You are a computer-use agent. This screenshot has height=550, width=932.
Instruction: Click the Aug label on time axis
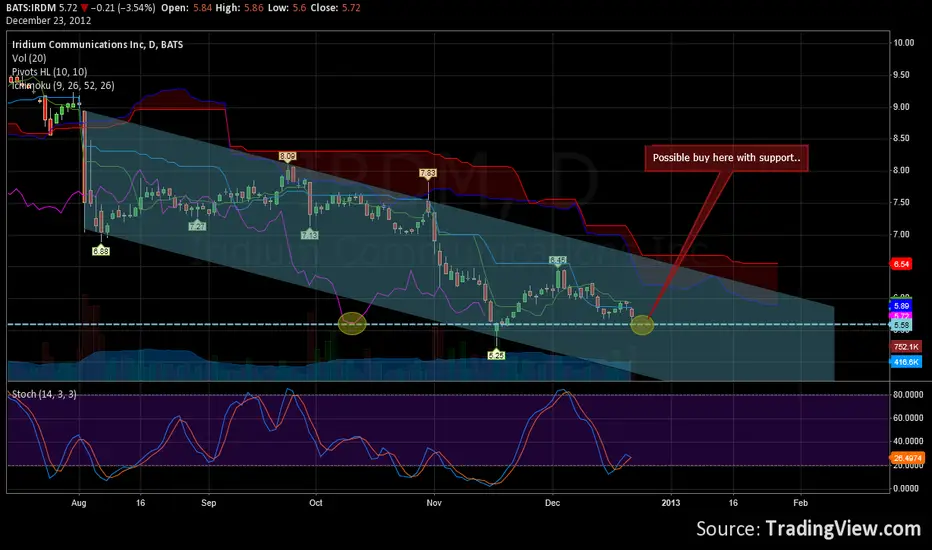click(78, 503)
